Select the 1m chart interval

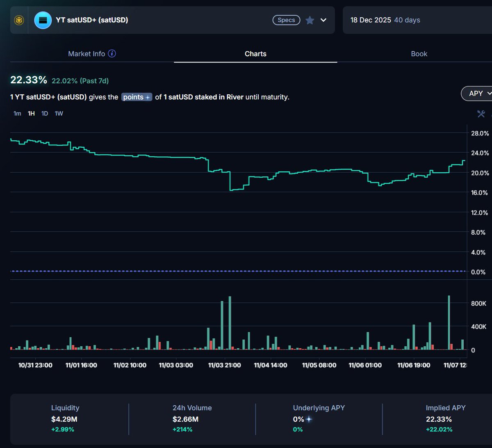point(17,113)
